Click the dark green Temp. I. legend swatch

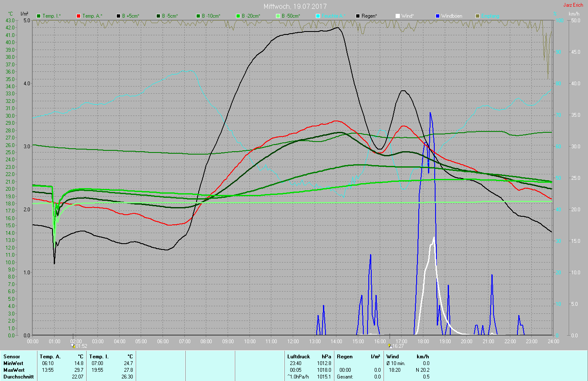coord(39,16)
